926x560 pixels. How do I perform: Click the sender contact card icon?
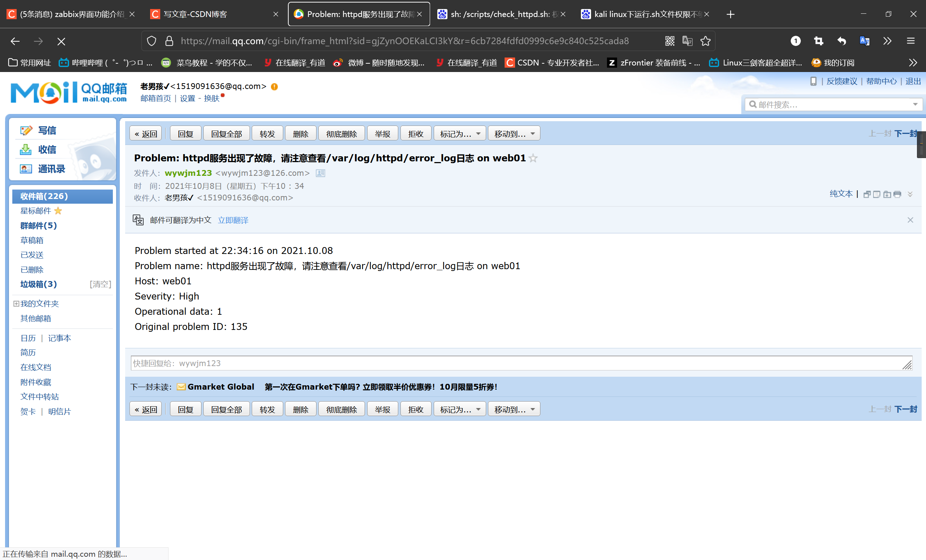(320, 173)
